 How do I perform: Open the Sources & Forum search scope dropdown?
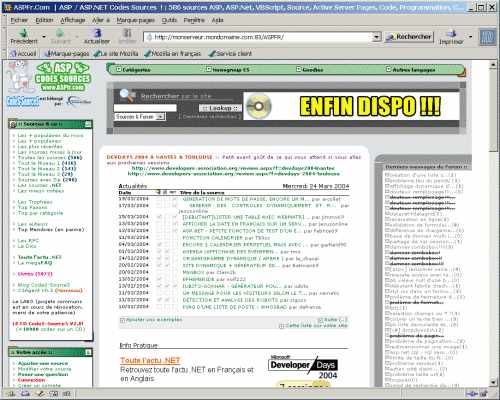tap(140, 117)
